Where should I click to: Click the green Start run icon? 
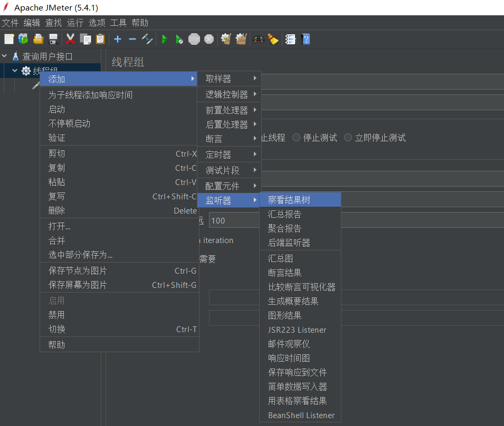pos(165,39)
